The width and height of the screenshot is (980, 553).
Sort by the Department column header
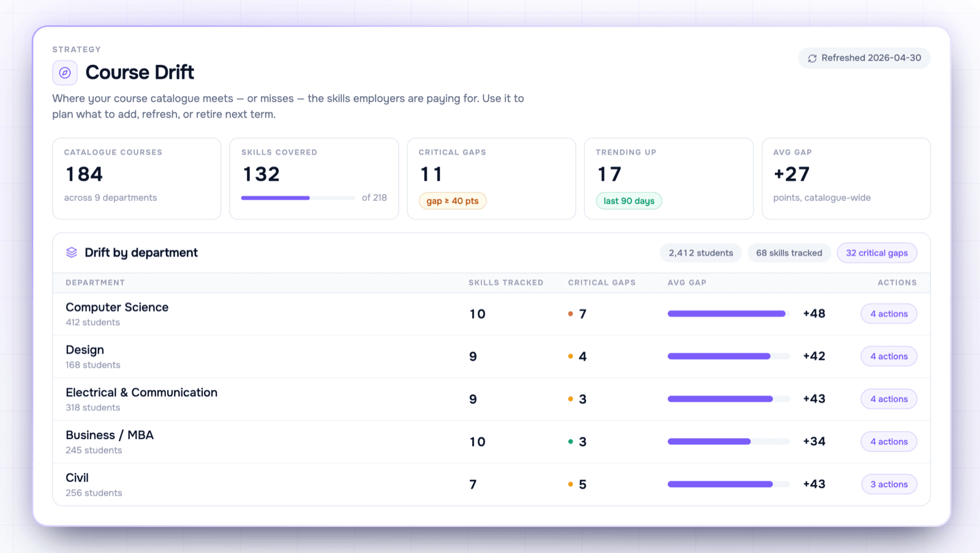[96, 283]
